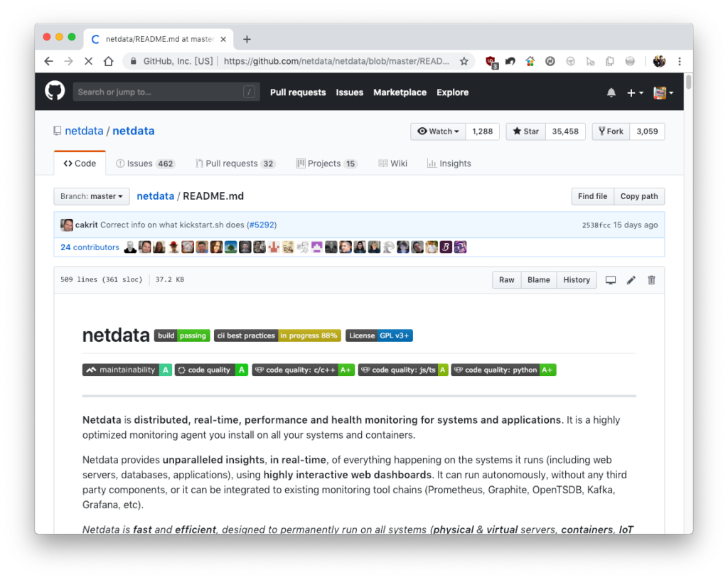Viewport: 728px width, 580px height.
Task: Open the Blame view
Action: 539,280
